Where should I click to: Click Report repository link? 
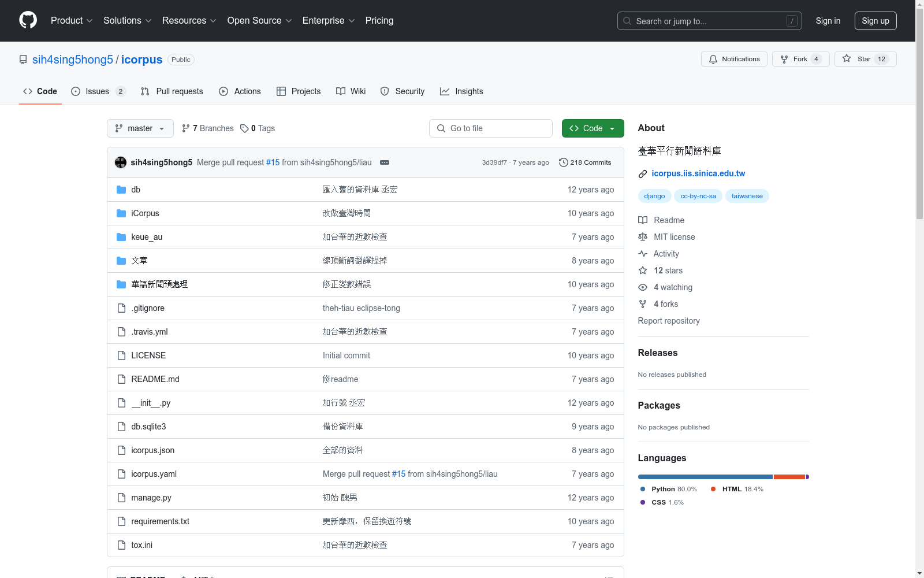669,321
